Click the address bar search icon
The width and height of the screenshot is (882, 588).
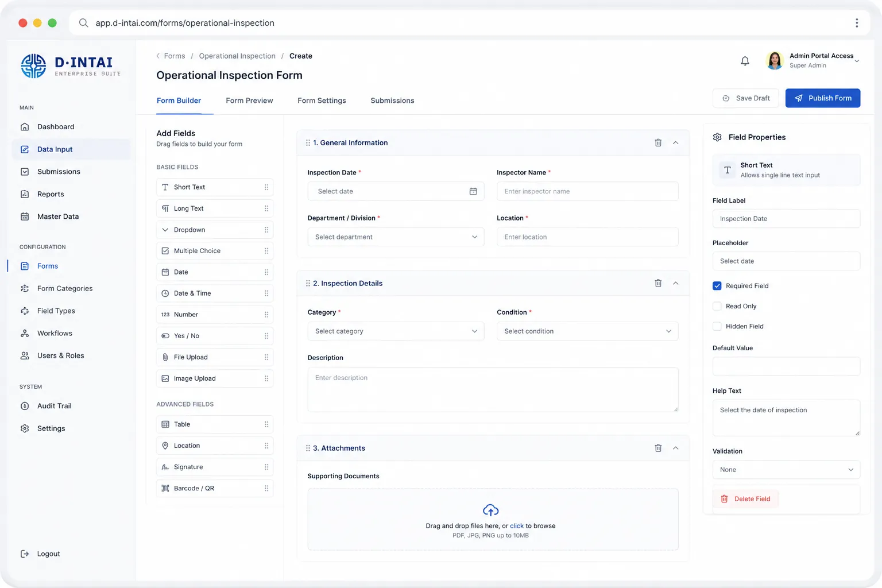click(x=83, y=23)
